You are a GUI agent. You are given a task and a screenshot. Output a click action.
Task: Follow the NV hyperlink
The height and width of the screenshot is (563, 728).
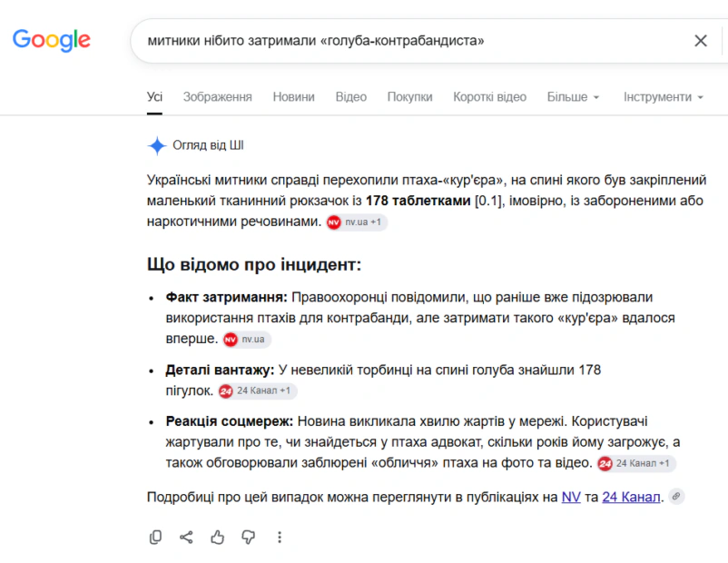coord(571,497)
